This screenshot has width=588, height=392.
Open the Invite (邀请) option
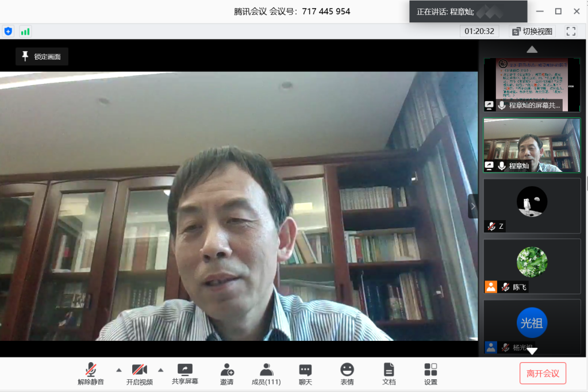pos(226,374)
